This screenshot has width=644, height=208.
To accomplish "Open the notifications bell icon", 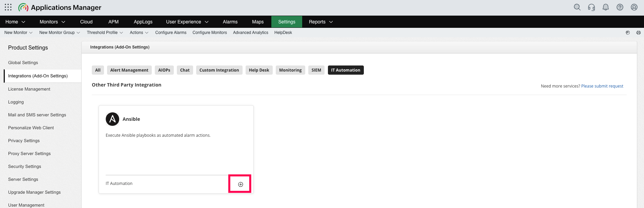I will pos(606,7).
